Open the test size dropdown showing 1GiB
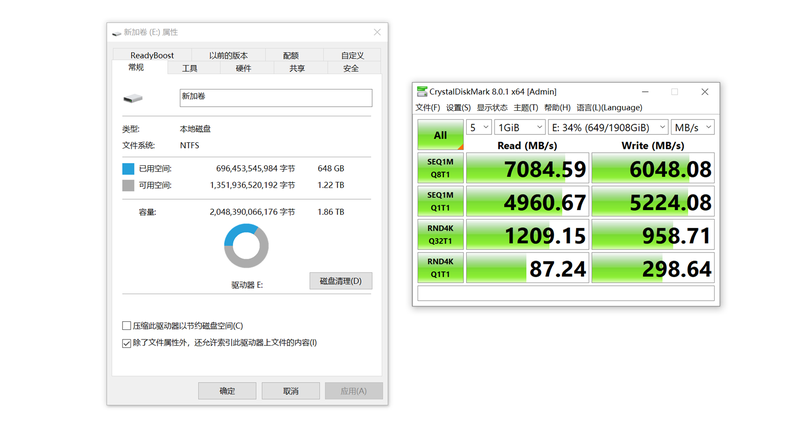 (x=520, y=128)
